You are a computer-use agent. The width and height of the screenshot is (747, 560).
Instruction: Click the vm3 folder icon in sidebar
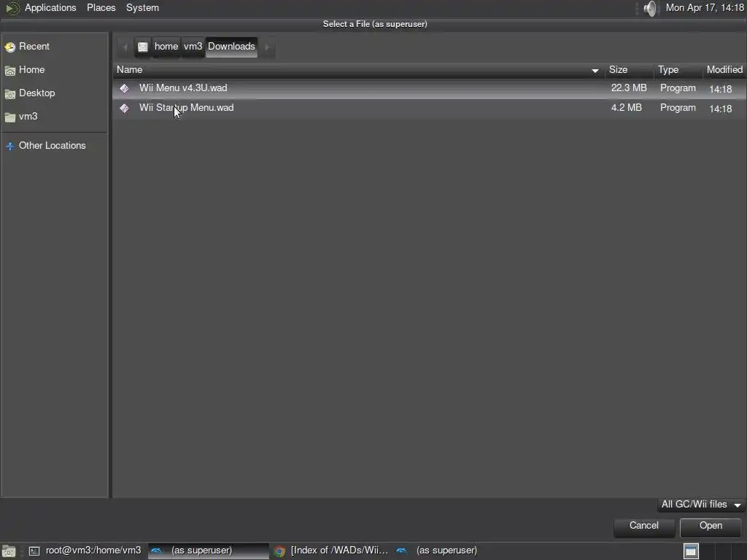tap(10, 117)
